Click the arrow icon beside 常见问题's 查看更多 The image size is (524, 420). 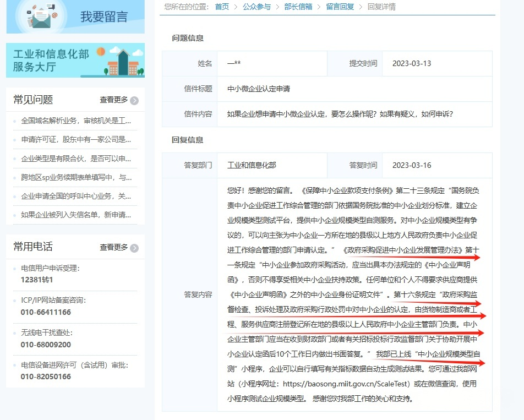pyautogui.click(x=134, y=101)
